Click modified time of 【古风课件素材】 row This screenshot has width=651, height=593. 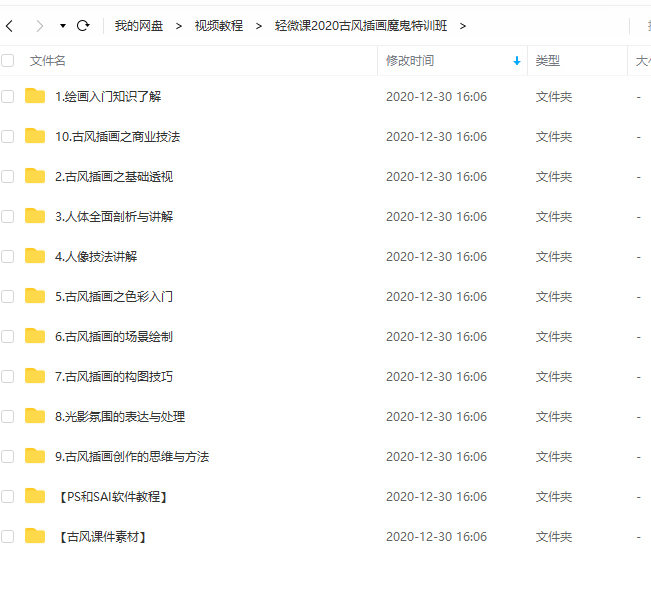coord(436,537)
